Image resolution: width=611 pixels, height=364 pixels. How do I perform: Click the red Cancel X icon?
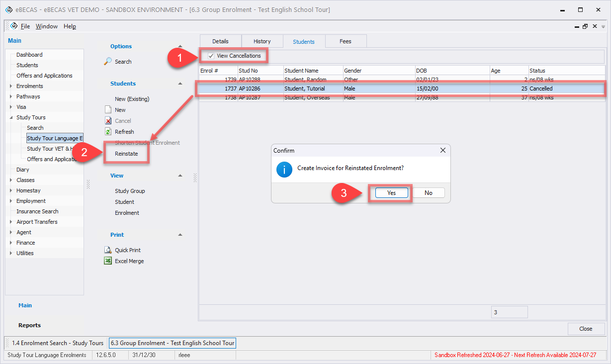[108, 121]
